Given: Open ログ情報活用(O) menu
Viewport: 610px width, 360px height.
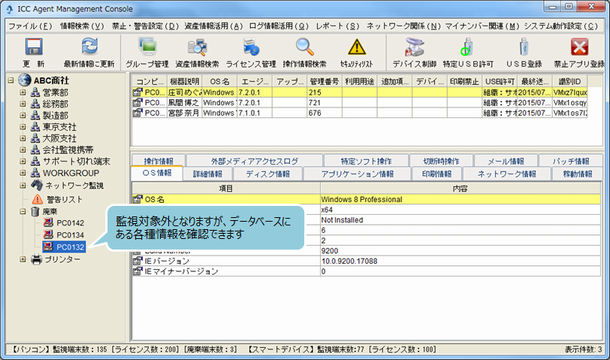Looking at the screenshot, I should 279,26.
